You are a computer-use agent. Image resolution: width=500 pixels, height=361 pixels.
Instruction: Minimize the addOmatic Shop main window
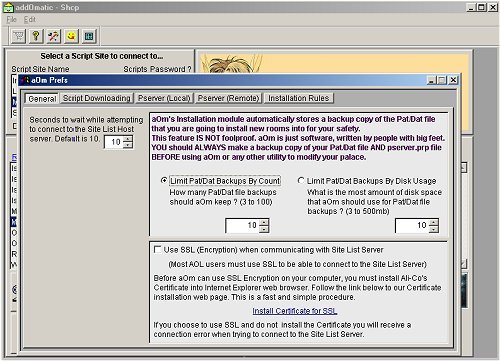[x=471, y=7]
